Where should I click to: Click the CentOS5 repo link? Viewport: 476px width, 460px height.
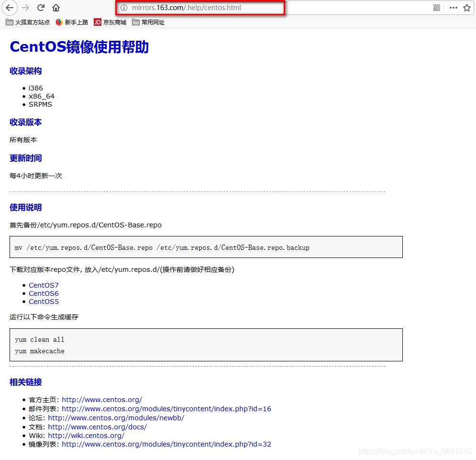coord(44,302)
